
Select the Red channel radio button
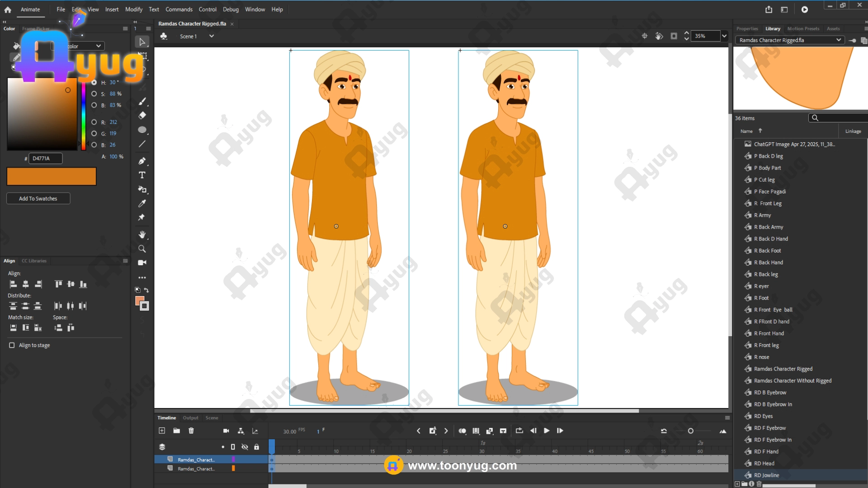[94, 122]
